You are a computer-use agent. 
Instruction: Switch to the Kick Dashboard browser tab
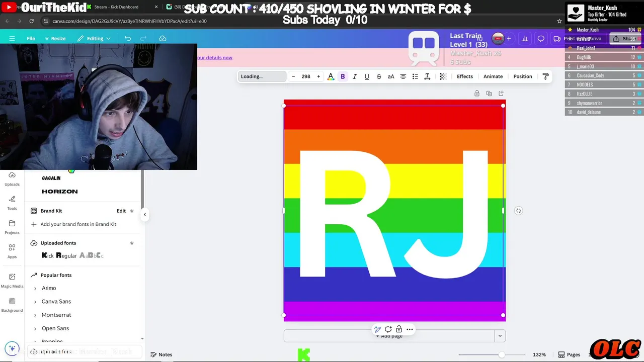116,7
